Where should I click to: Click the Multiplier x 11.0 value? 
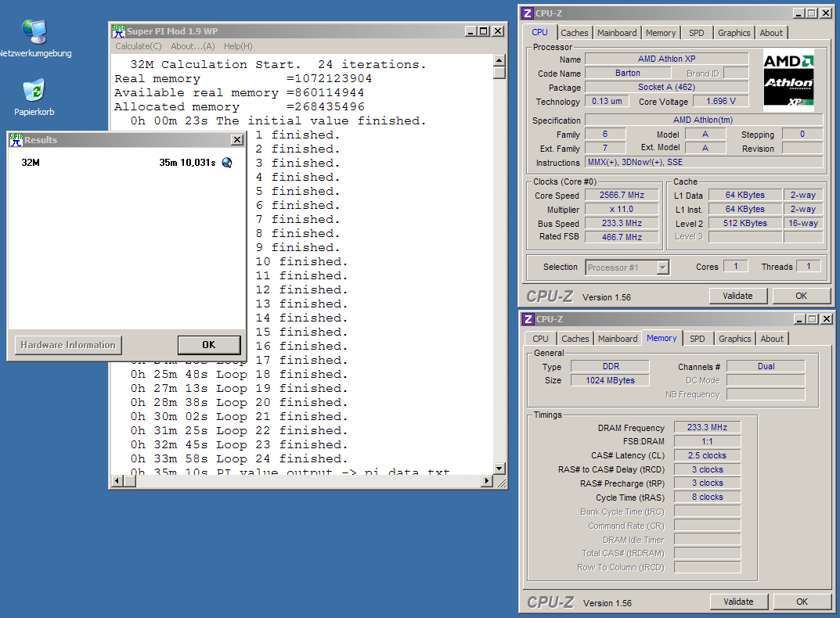pos(622,209)
